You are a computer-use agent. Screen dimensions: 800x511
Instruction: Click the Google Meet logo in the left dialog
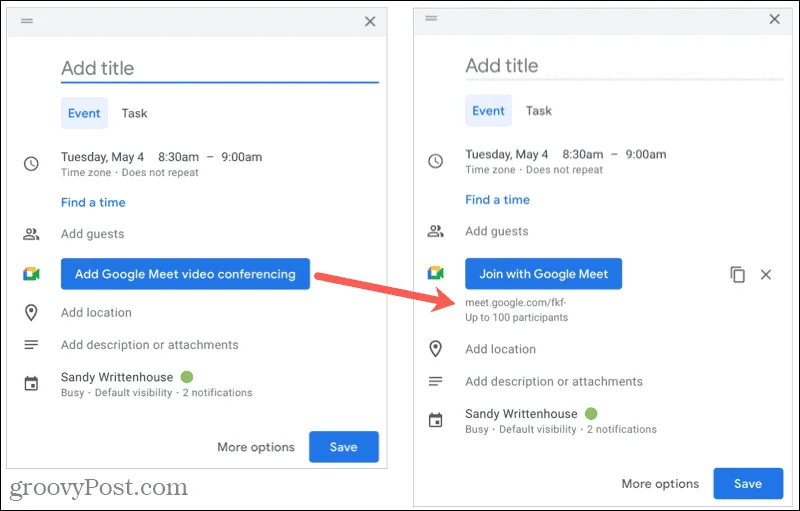pos(31,274)
